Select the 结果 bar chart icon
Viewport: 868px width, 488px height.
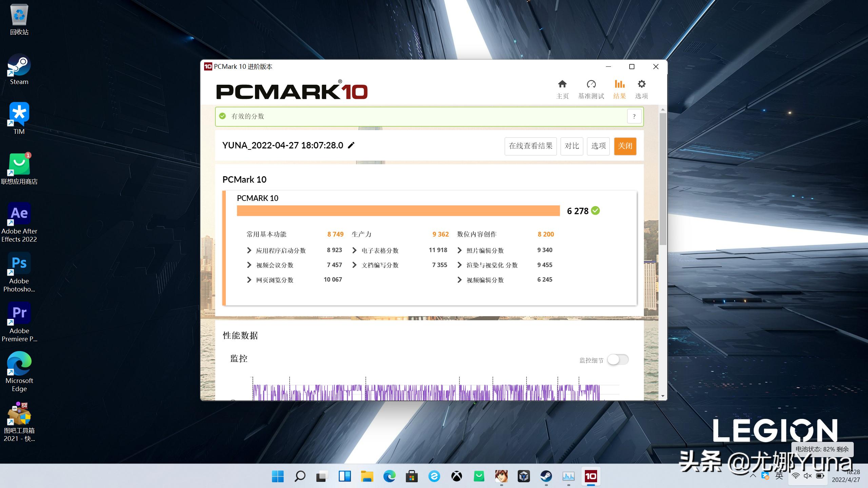[619, 85]
